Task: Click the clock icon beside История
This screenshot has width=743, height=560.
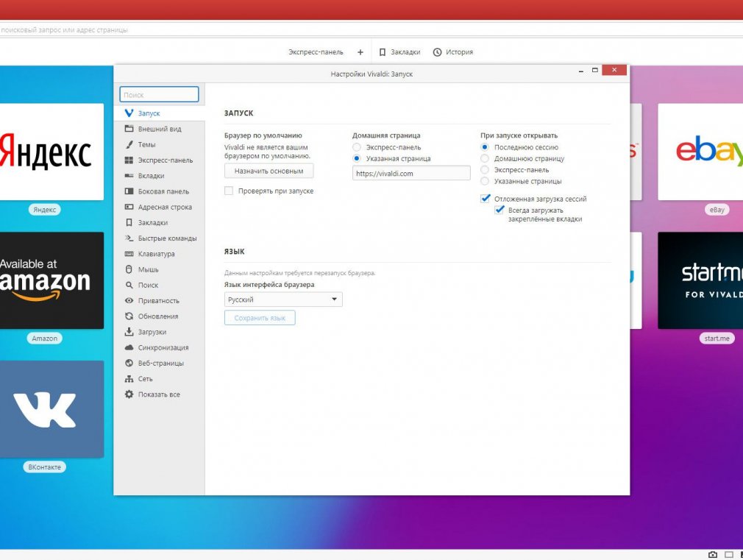Action: (x=438, y=52)
